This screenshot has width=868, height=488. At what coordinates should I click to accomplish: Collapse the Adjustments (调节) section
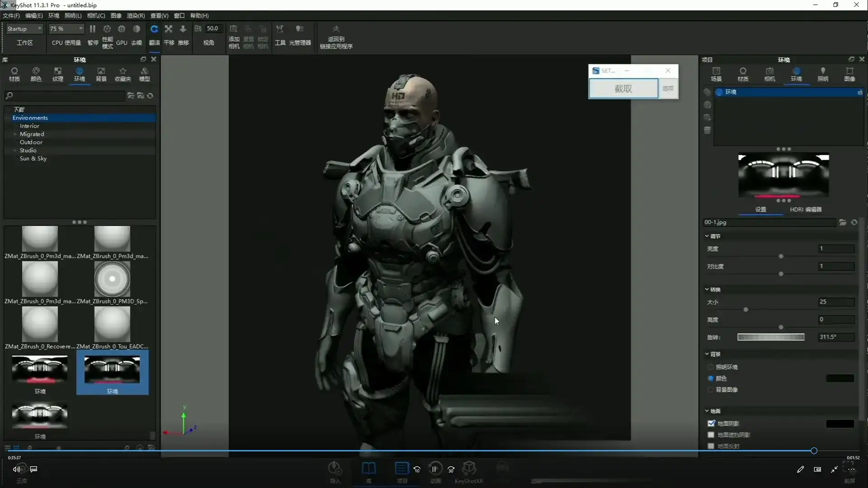707,236
